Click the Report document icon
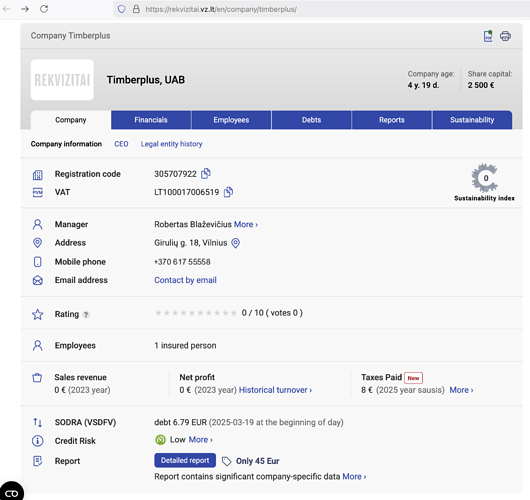 [x=38, y=461]
